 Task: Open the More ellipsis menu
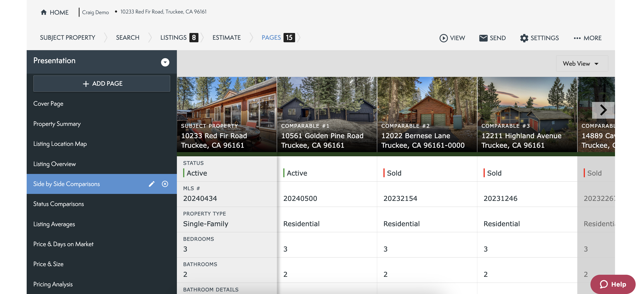click(577, 38)
